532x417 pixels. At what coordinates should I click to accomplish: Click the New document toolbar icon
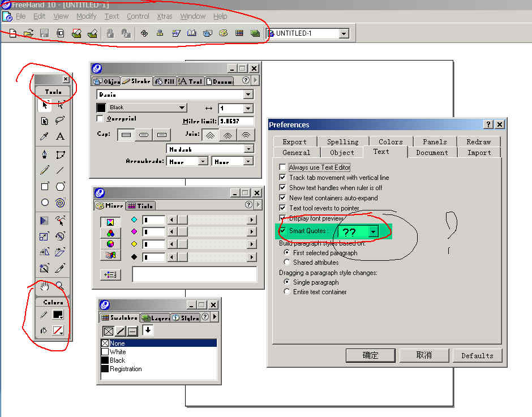[13, 33]
